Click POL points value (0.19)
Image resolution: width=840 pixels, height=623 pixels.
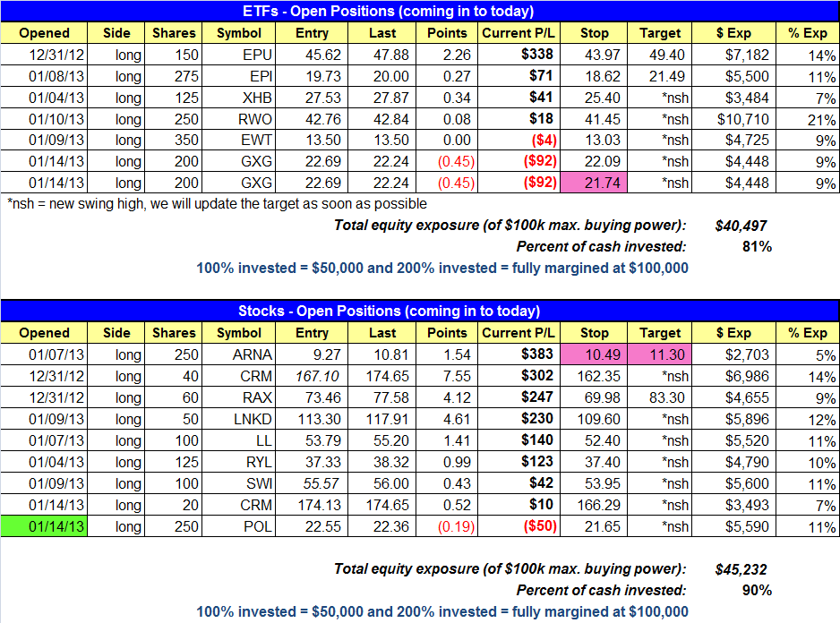(x=456, y=526)
